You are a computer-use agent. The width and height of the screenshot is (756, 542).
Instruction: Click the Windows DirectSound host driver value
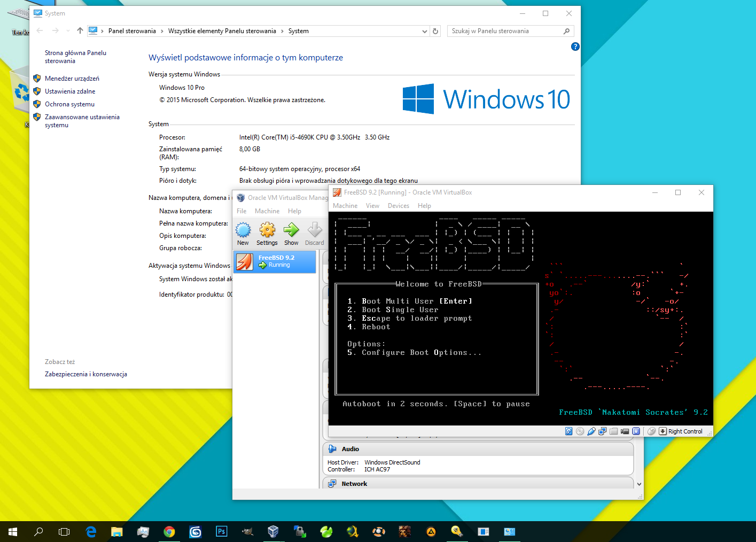click(392, 462)
